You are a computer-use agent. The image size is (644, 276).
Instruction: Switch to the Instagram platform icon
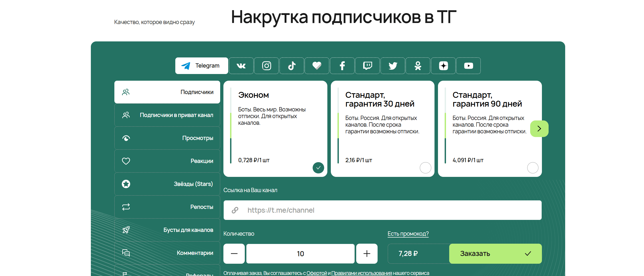tap(266, 66)
